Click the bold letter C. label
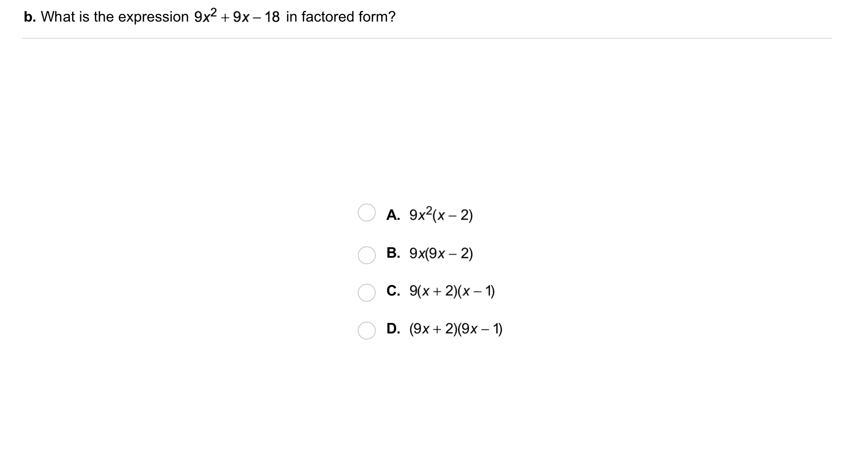 coord(393,291)
